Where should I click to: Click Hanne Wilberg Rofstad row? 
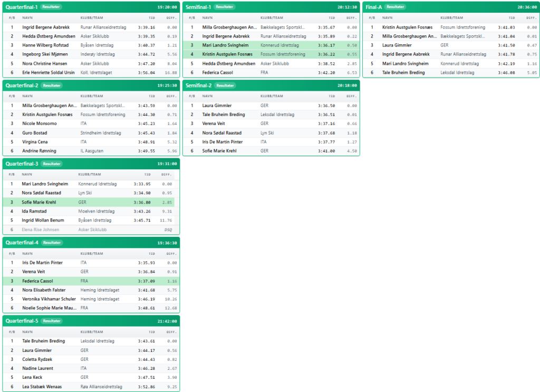(x=91, y=45)
